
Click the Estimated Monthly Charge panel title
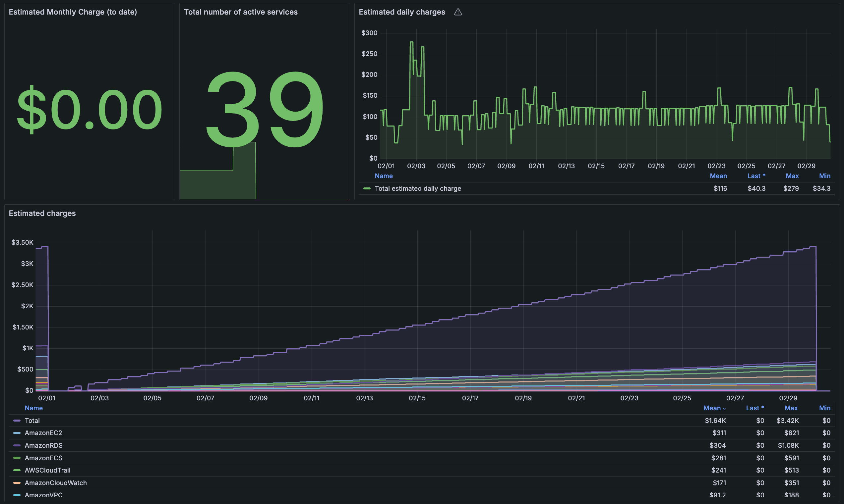point(73,12)
